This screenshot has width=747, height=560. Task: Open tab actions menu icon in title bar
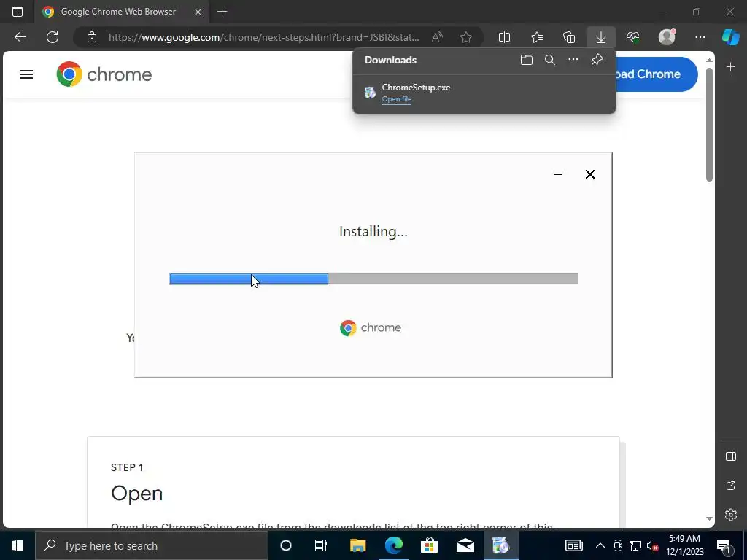(x=18, y=12)
